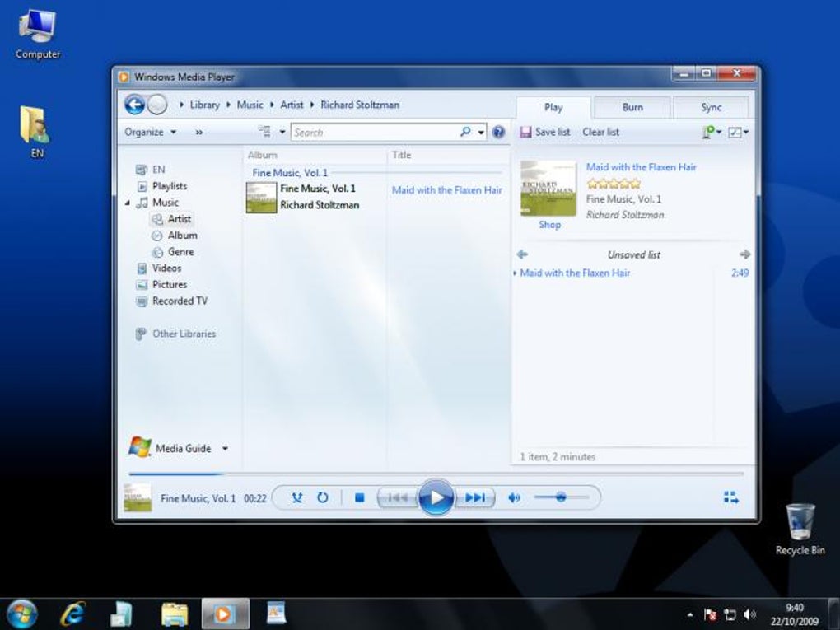840x630 pixels.
Task: Select Maid with the Flaxen Hair title in library
Action: click(x=447, y=190)
